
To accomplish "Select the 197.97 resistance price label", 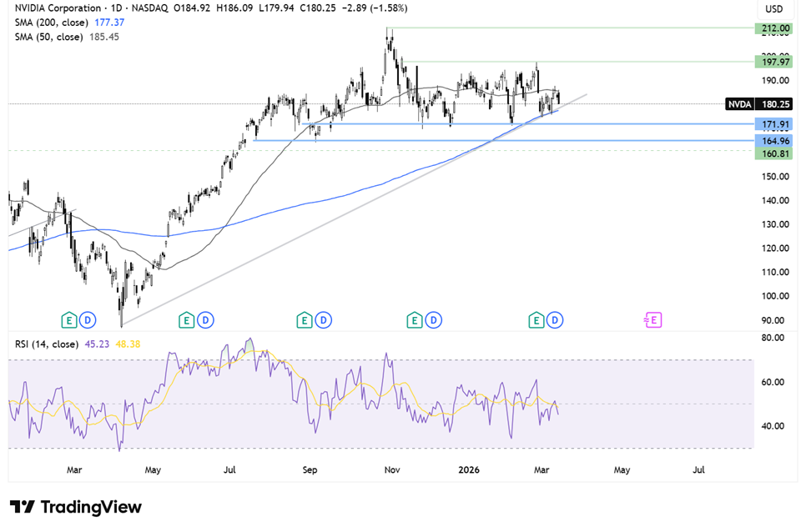I will point(773,63).
